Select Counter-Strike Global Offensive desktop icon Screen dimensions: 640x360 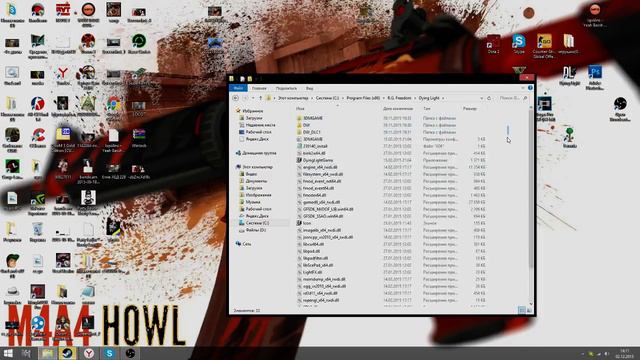click(544, 46)
